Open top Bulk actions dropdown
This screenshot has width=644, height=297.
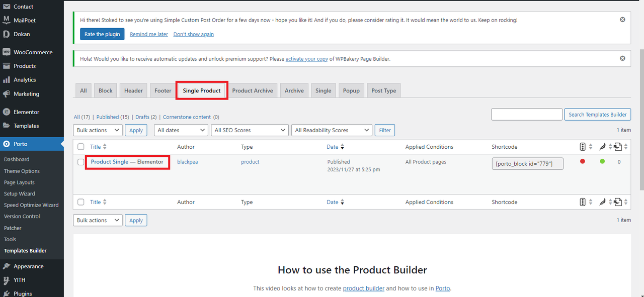click(x=98, y=130)
